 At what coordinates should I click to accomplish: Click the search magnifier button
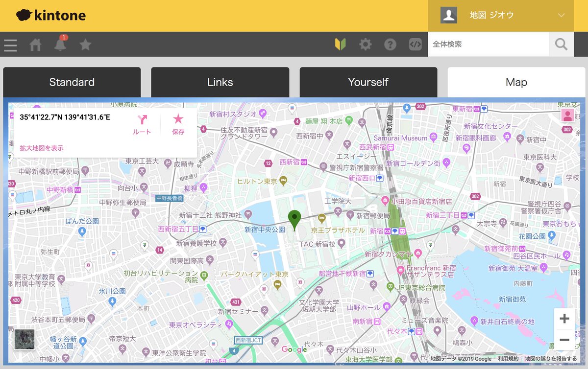point(562,45)
